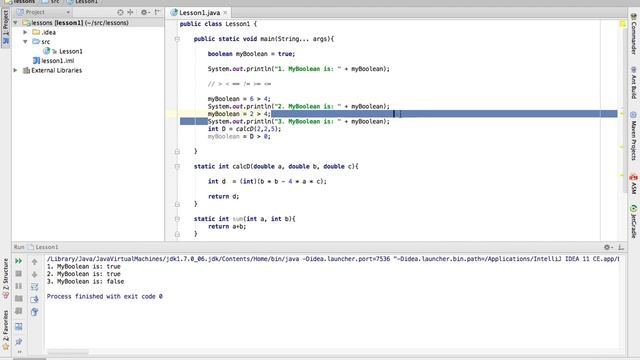Image resolution: width=640 pixels, height=360 pixels.
Task: Expand External Libraries node
Action: 16,70
